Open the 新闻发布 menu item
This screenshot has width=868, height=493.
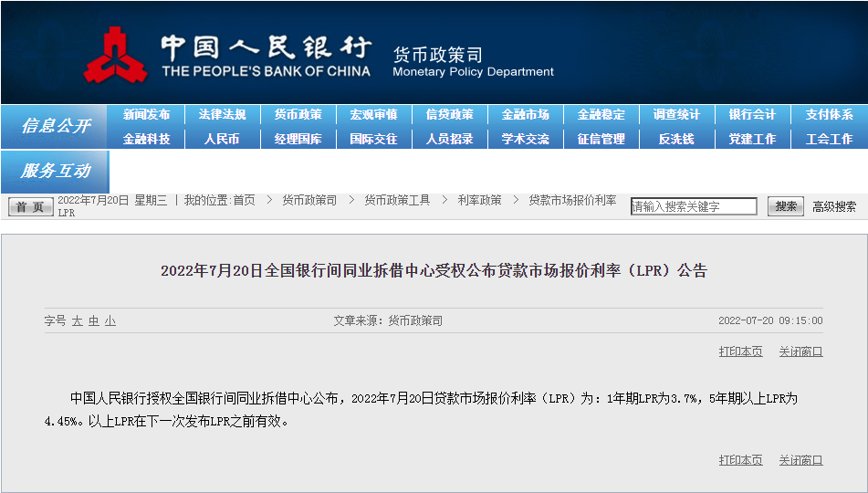coord(146,115)
